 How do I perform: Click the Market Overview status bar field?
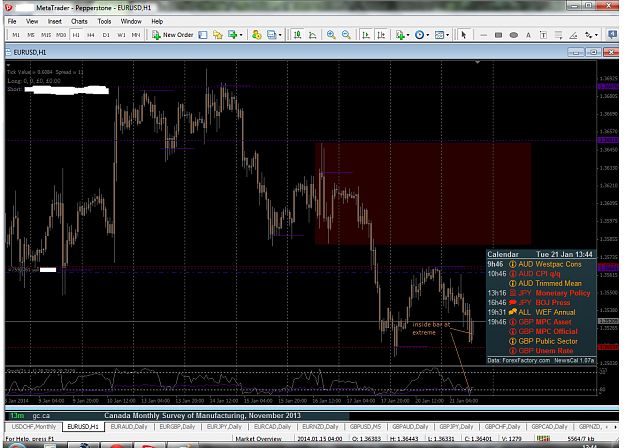point(258,439)
